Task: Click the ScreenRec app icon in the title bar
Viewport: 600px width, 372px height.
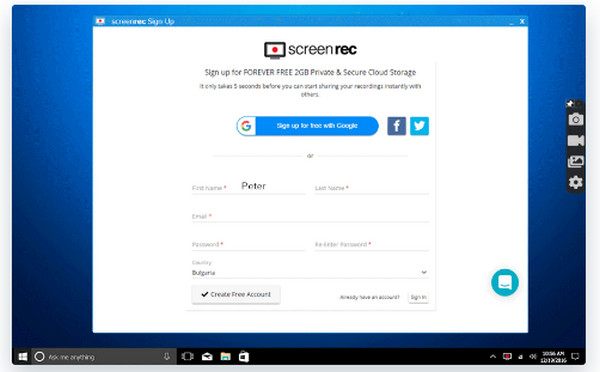Action: coord(101,21)
